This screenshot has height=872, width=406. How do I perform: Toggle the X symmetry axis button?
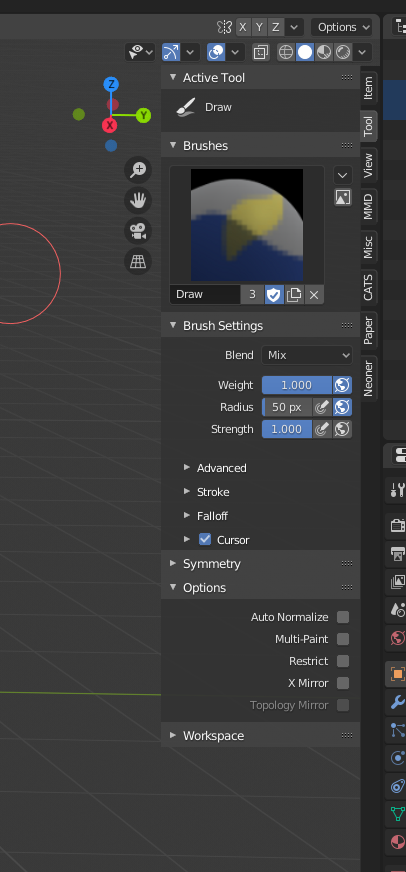pos(243,27)
